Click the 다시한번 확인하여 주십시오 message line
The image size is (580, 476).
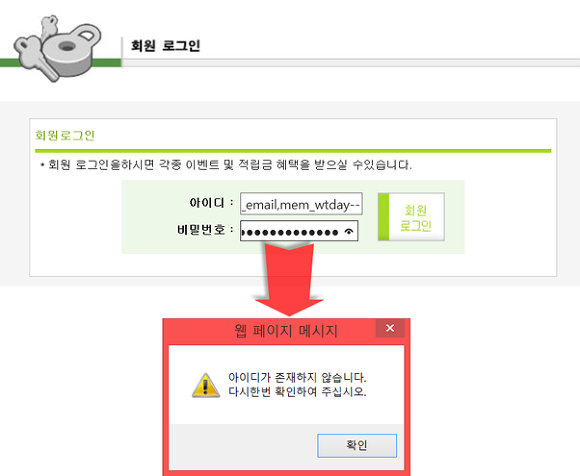[297, 391]
